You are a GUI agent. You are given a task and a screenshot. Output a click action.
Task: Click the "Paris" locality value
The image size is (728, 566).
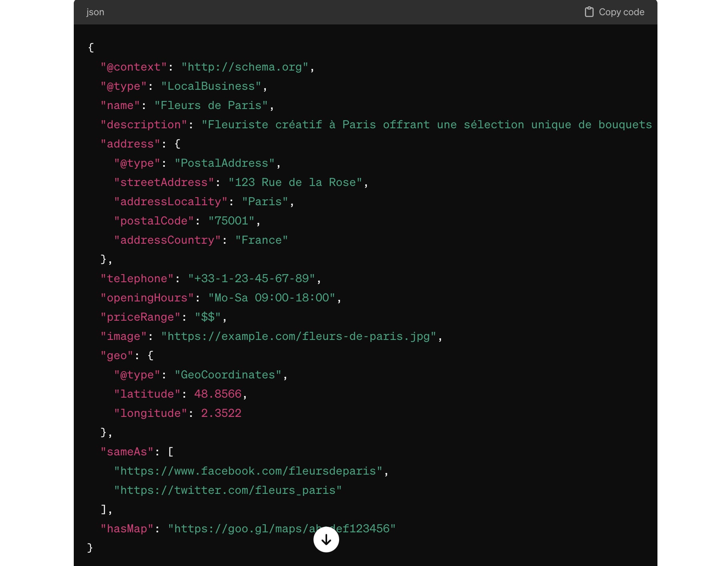265,202
